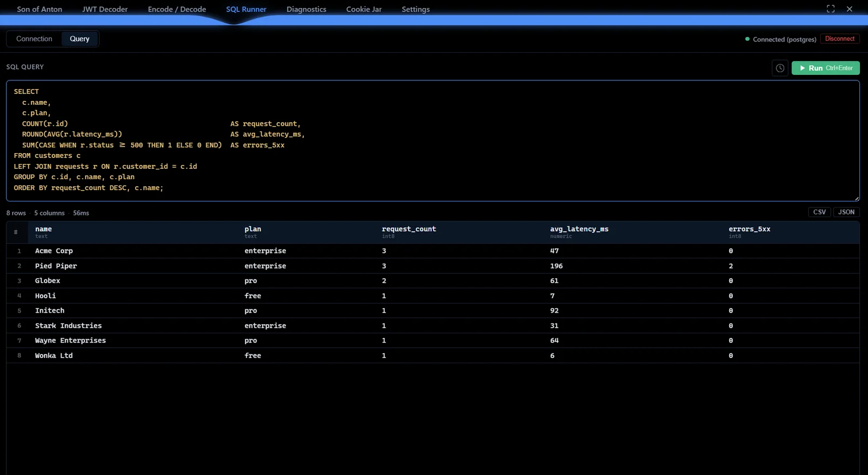The height and width of the screenshot is (475, 868).
Task: Open the Son of Anton tab
Action: tap(40, 9)
